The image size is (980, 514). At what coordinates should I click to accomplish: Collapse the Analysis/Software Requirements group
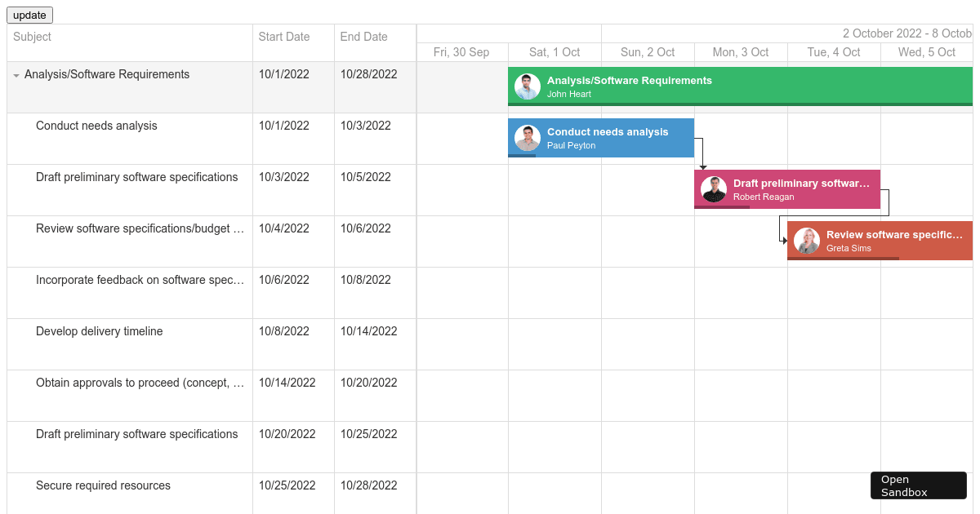pos(16,74)
